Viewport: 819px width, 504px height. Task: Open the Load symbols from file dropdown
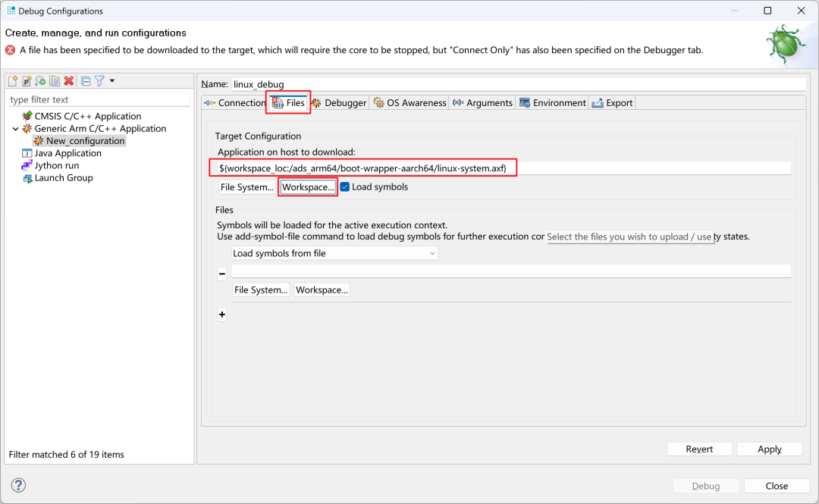pyautogui.click(x=334, y=253)
